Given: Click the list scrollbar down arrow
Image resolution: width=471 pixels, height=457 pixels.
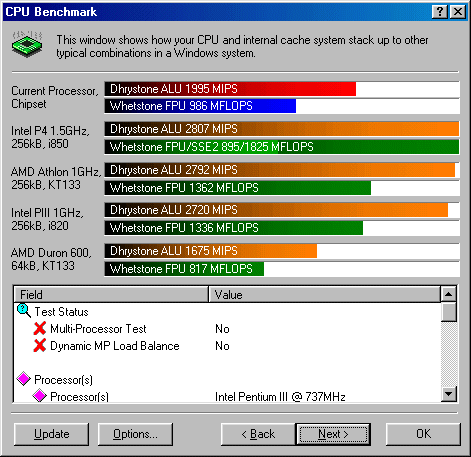Looking at the screenshot, I should tap(448, 394).
